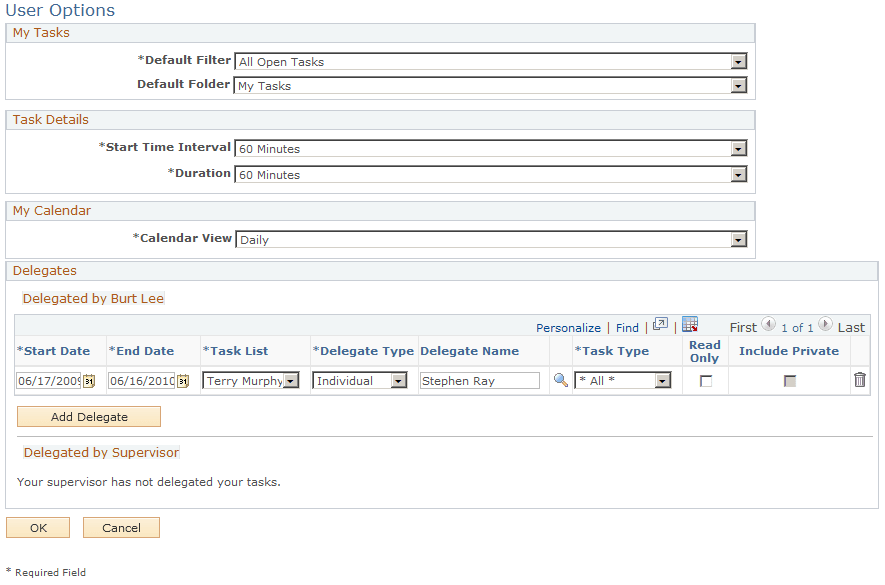Click the Personalize link
The image size is (885, 585).
(568, 327)
